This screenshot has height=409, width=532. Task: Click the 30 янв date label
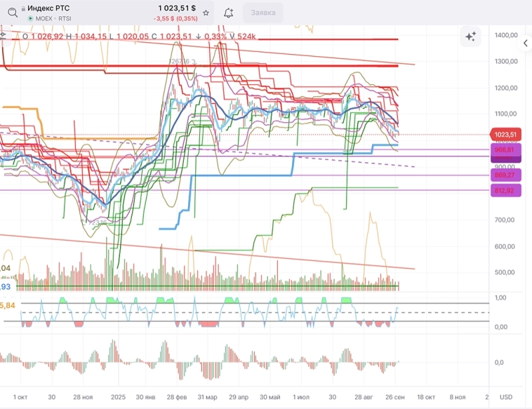[145, 397]
